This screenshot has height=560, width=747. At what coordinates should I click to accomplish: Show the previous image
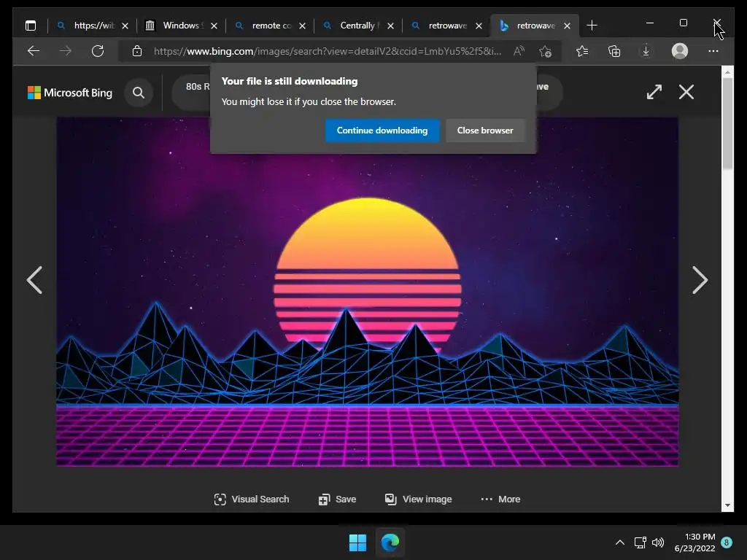click(x=35, y=280)
